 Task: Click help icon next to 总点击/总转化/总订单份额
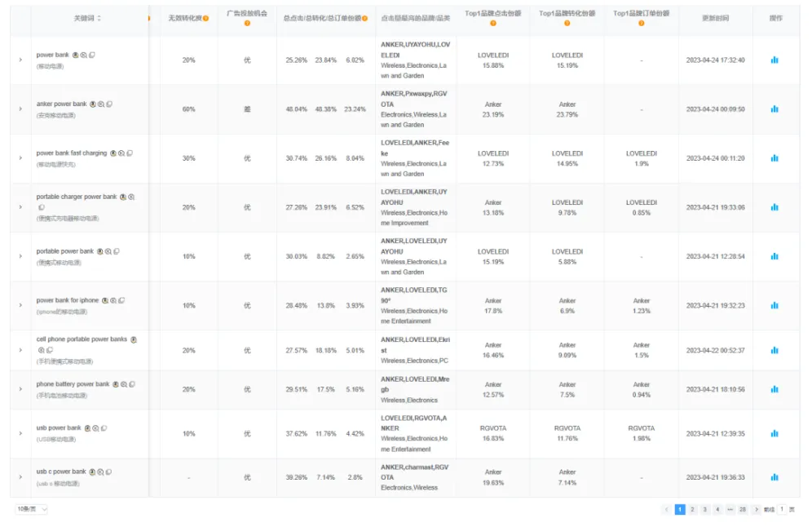[364, 18]
